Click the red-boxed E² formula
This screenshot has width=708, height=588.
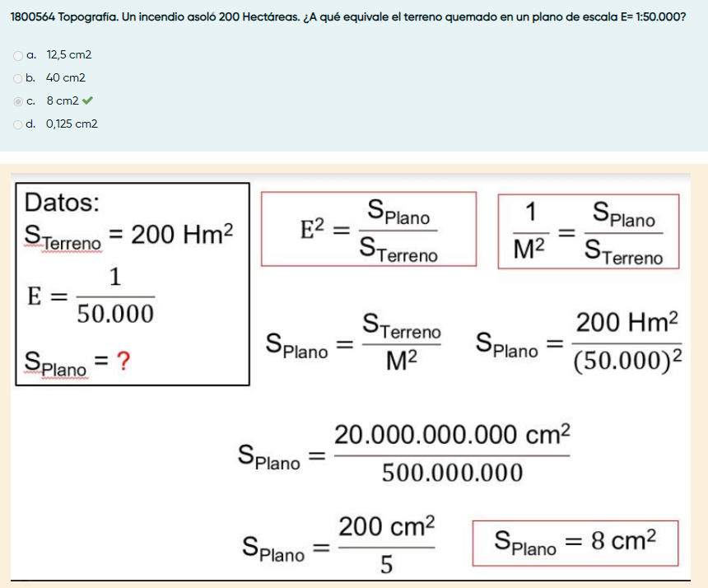click(x=369, y=230)
